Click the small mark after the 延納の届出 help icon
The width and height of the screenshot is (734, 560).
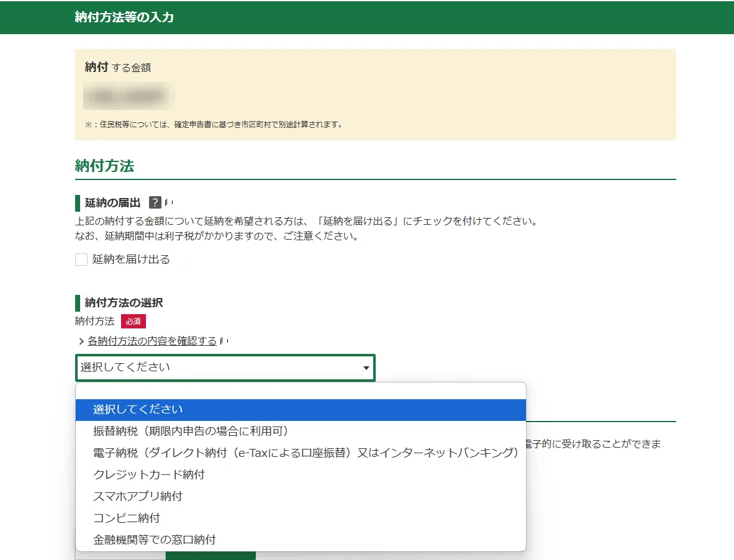coord(168,202)
